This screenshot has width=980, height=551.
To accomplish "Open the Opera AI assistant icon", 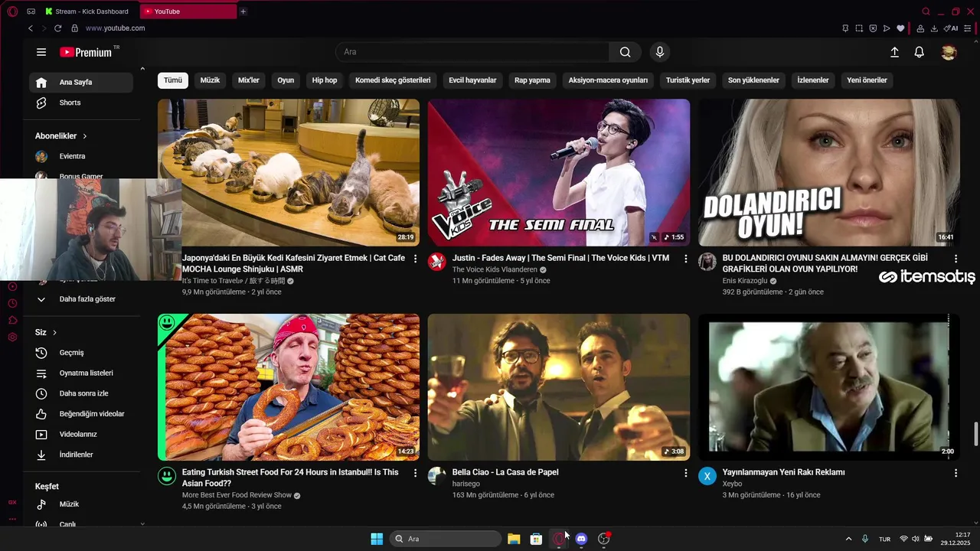I will 952,28.
